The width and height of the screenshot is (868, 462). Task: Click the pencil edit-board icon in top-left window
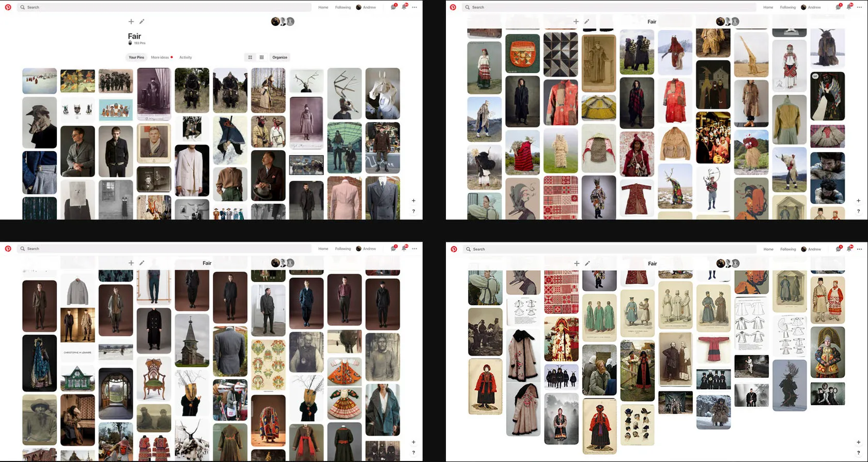142,22
